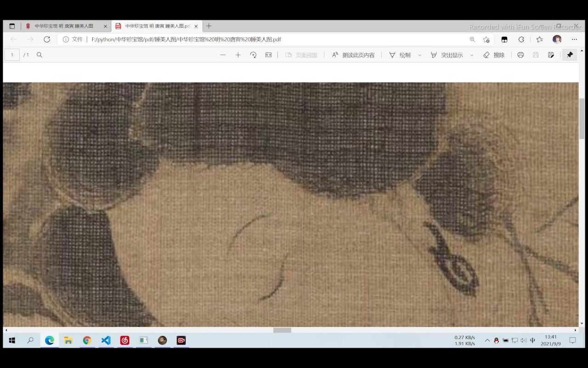Switch to the first 中华珍宝馆 tab
The width and height of the screenshot is (588, 368).
(x=64, y=26)
